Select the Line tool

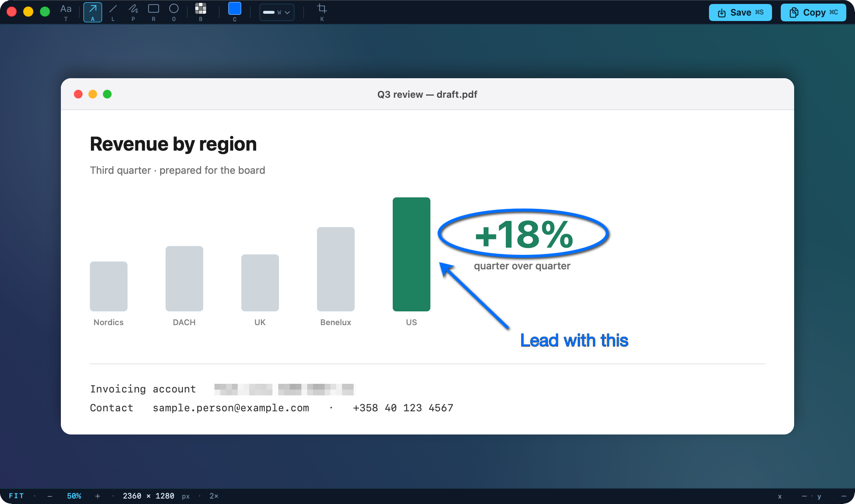tap(113, 12)
